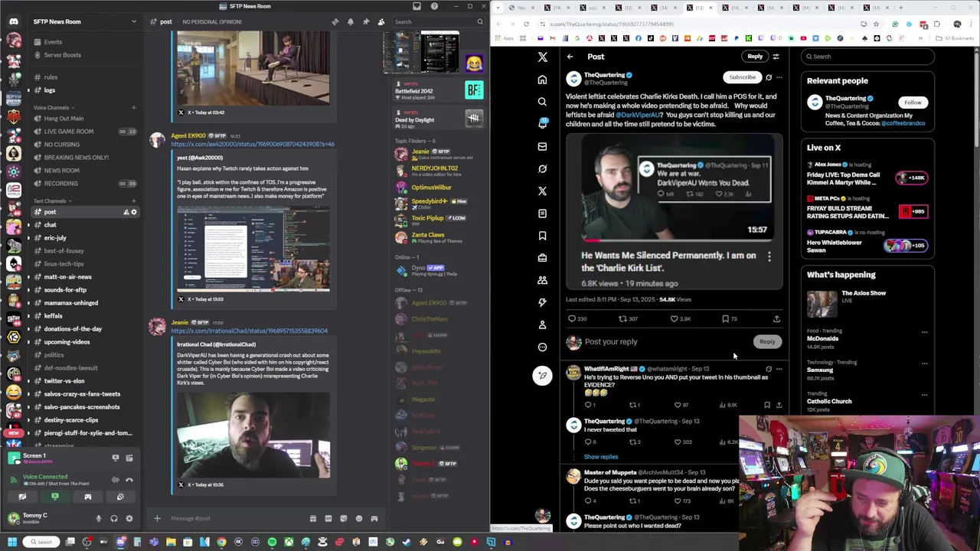Open X messages envelope icon

point(542,146)
